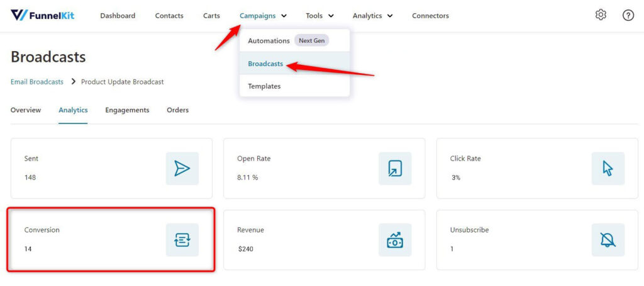The height and width of the screenshot is (286, 644).
Task: Click the Sent paper plane icon
Action: pyautogui.click(x=182, y=168)
